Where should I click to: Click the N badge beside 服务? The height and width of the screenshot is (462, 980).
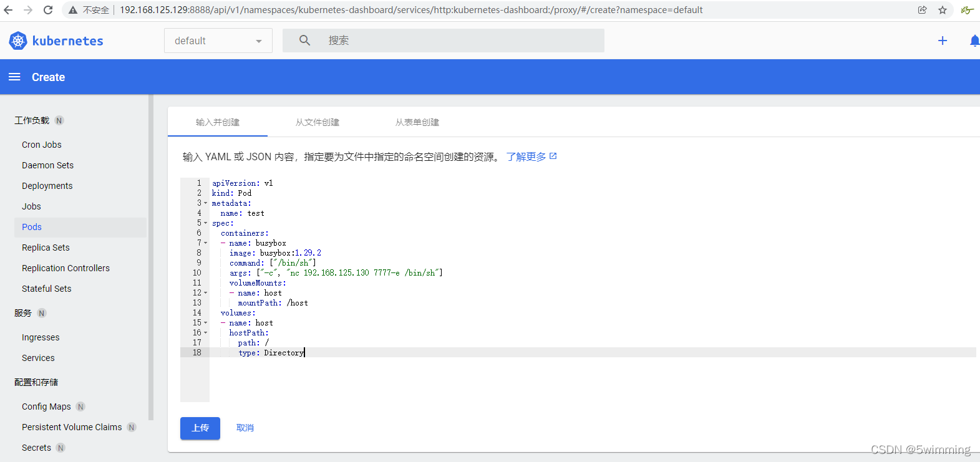coord(42,313)
